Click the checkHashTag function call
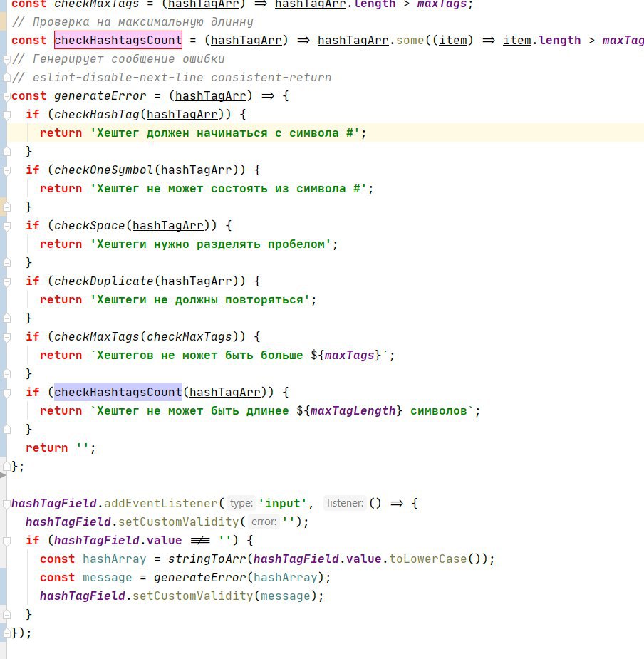 pyautogui.click(x=97, y=114)
